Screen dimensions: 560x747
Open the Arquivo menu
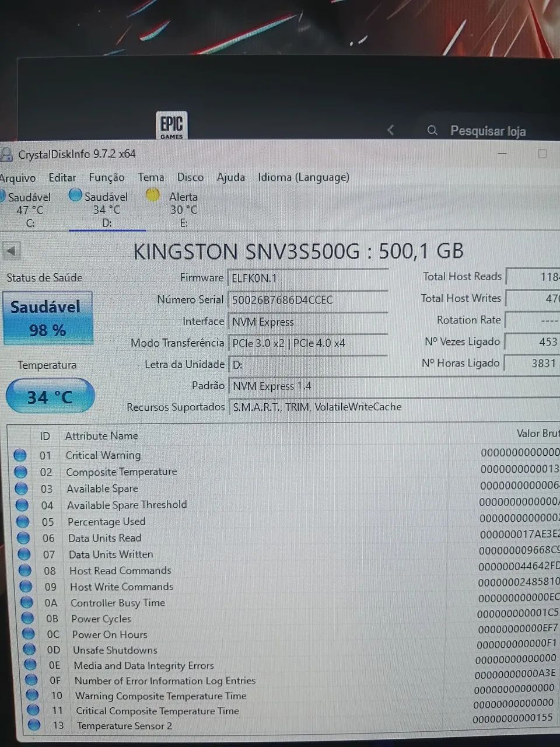pos(17,178)
